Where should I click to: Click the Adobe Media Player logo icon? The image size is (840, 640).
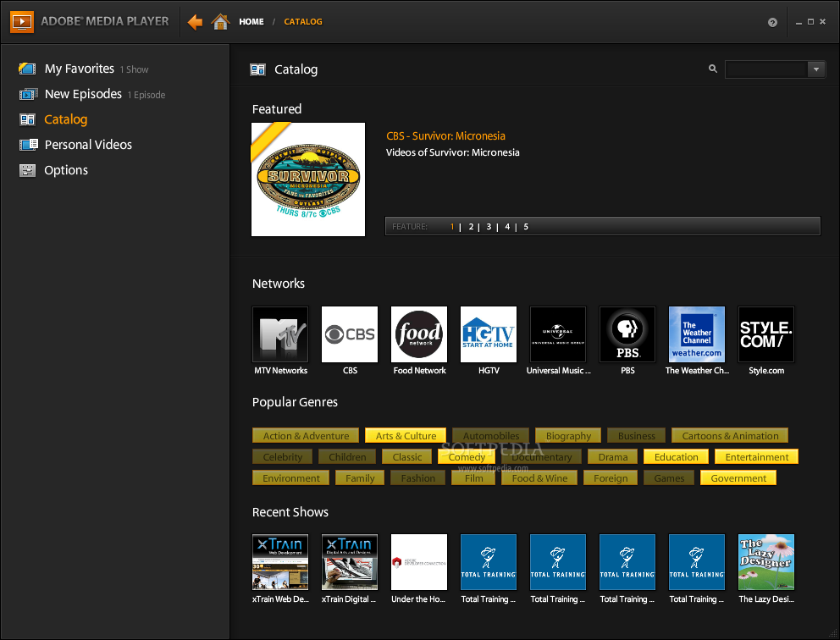click(x=21, y=21)
